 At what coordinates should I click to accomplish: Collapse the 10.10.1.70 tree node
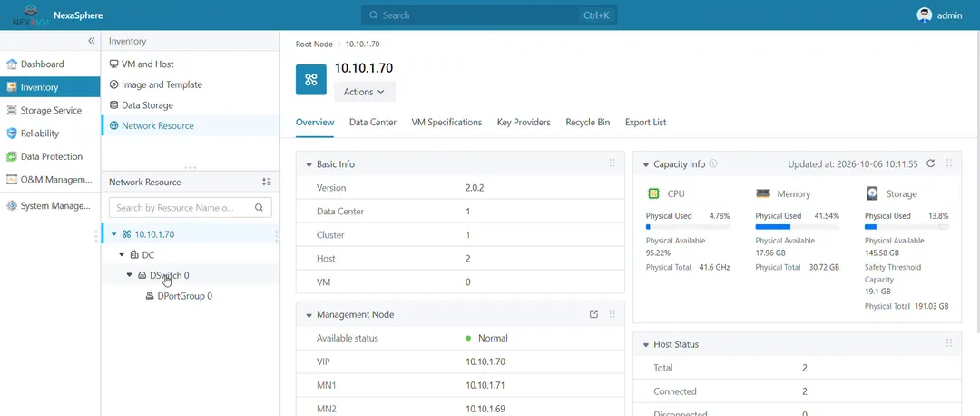113,234
